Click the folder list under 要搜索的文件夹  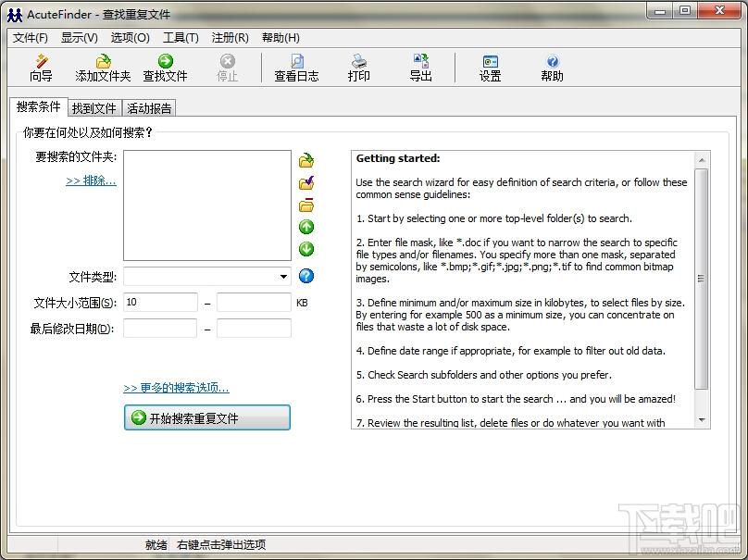pyautogui.click(x=207, y=205)
